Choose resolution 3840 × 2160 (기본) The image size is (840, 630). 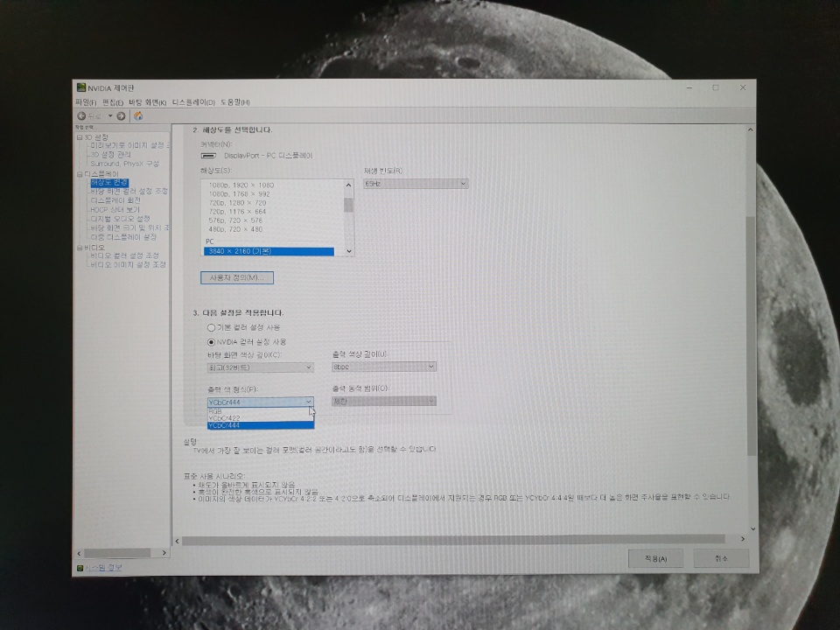tap(269, 251)
